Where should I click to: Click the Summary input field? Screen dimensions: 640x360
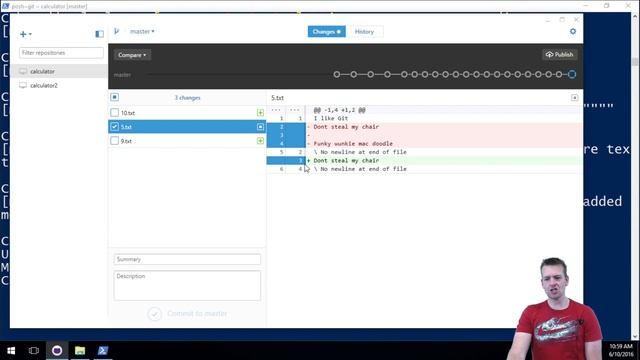187,259
